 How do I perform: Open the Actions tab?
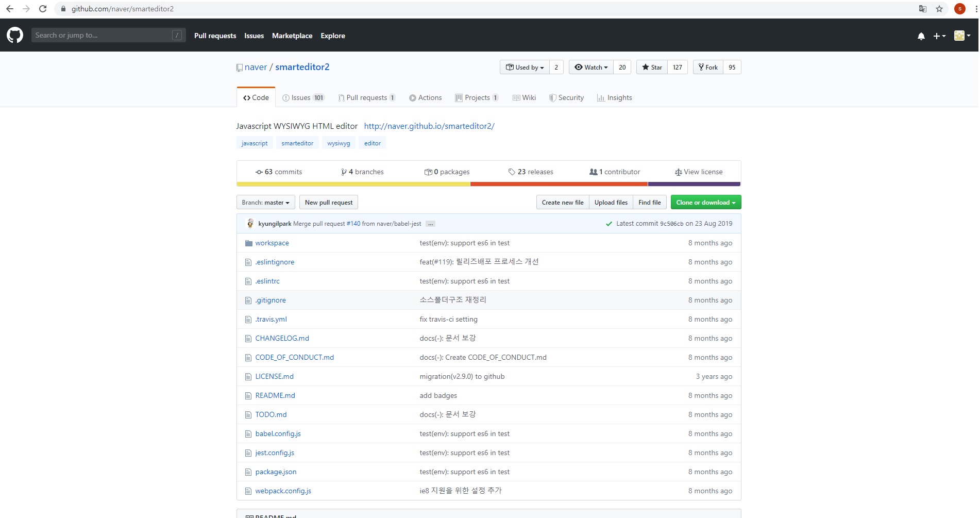pyautogui.click(x=426, y=98)
